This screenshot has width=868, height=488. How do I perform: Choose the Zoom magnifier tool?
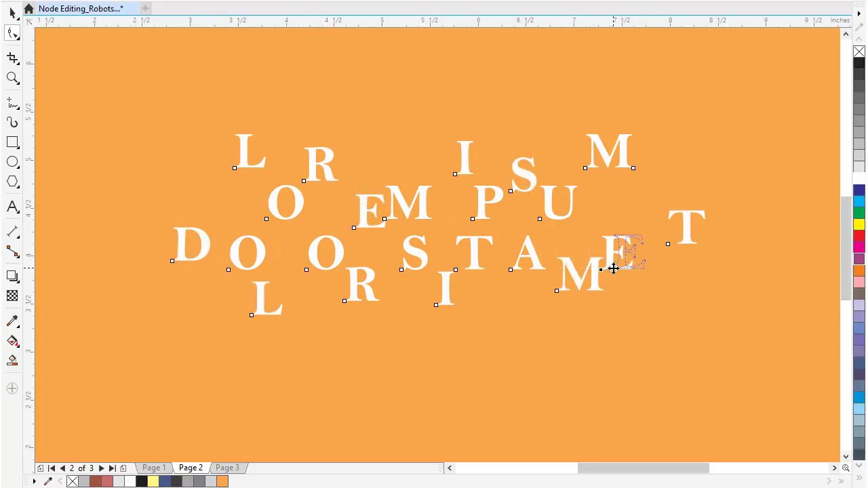12,79
